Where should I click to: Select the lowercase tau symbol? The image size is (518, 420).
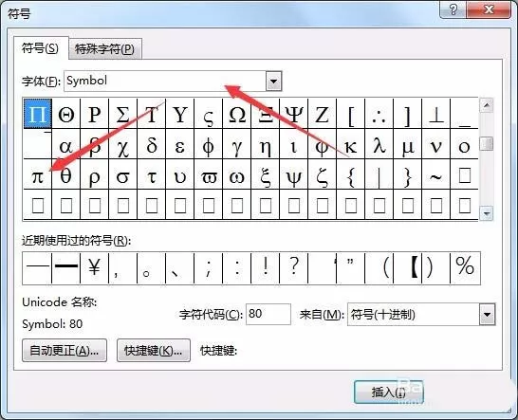click(151, 174)
